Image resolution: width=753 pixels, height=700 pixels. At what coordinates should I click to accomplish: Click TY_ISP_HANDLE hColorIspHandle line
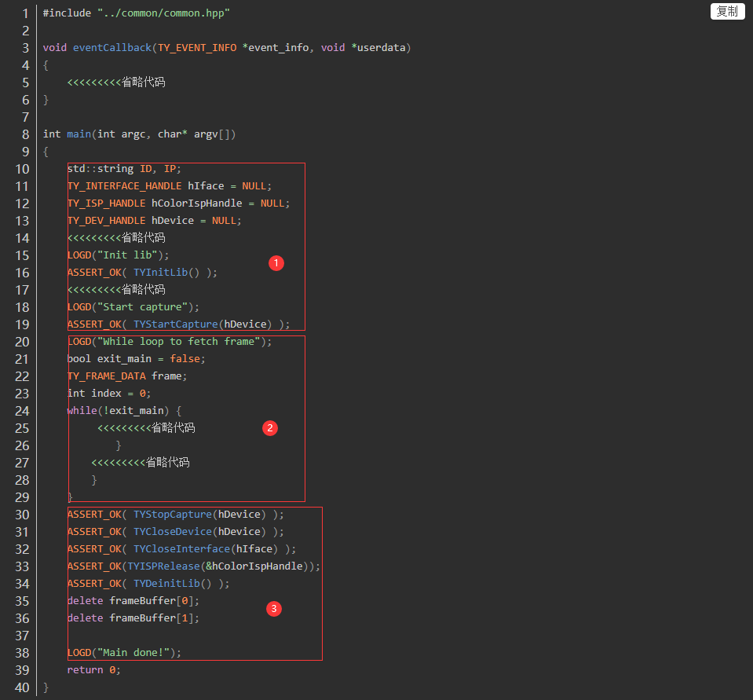click(x=179, y=203)
